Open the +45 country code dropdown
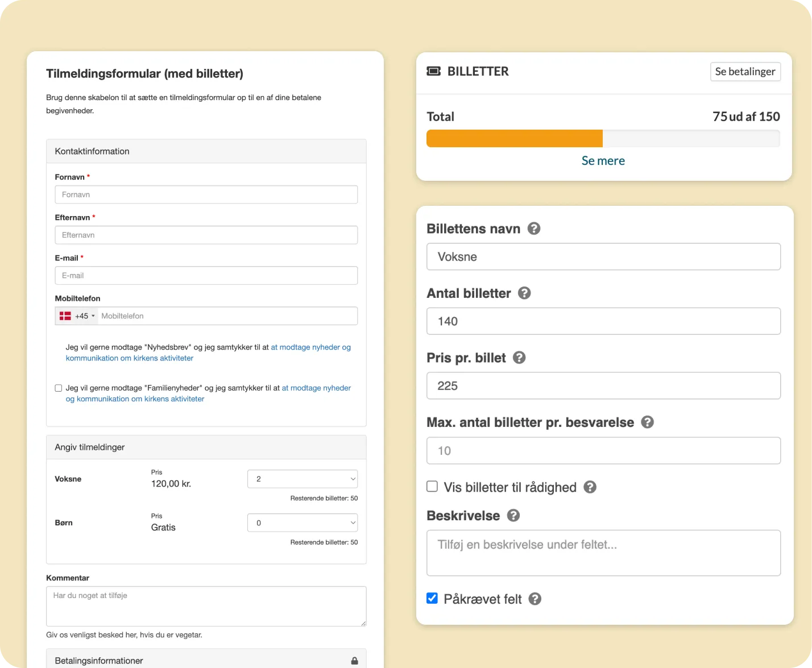812x668 pixels. point(77,316)
